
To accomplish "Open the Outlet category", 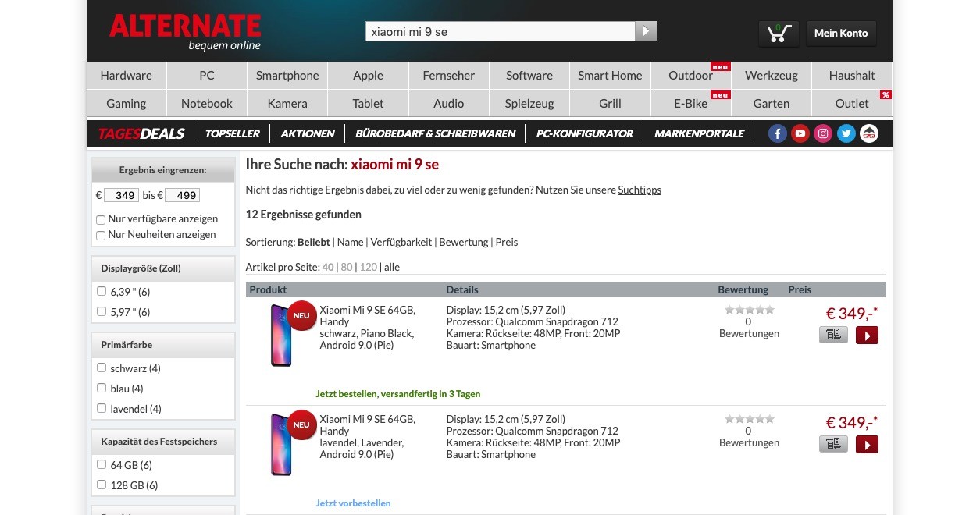I will point(852,103).
